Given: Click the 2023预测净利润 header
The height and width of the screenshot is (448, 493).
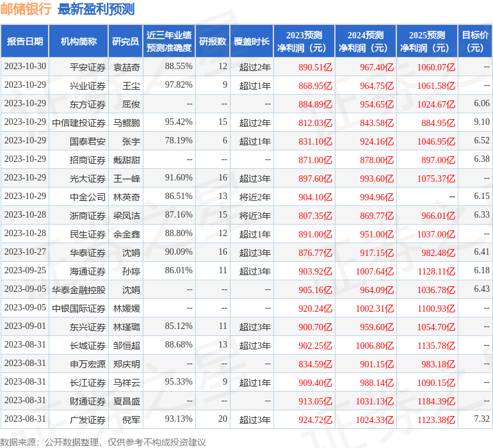Looking at the screenshot, I should [x=304, y=41].
